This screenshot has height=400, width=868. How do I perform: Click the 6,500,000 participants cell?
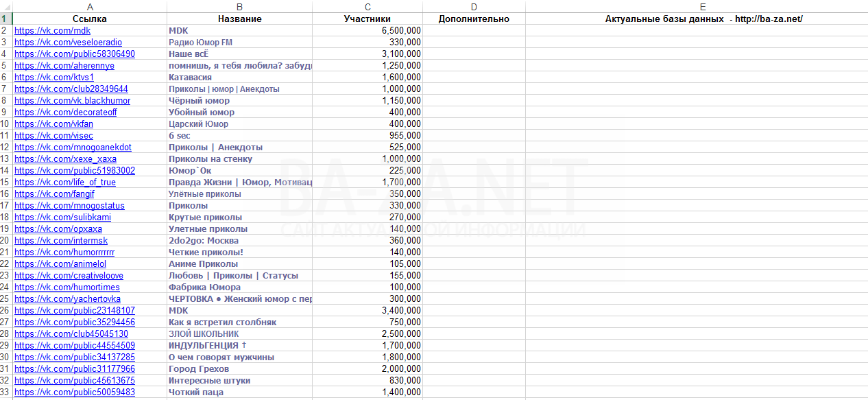pos(367,30)
